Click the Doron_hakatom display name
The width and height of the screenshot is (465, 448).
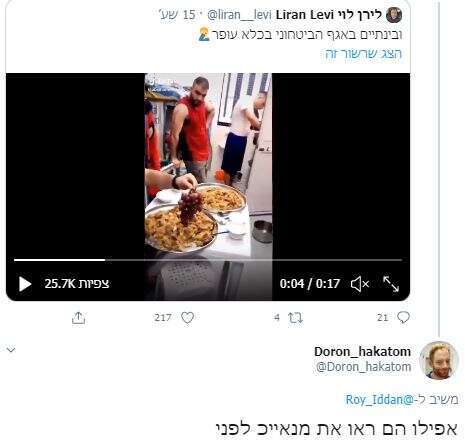pyautogui.click(x=363, y=351)
